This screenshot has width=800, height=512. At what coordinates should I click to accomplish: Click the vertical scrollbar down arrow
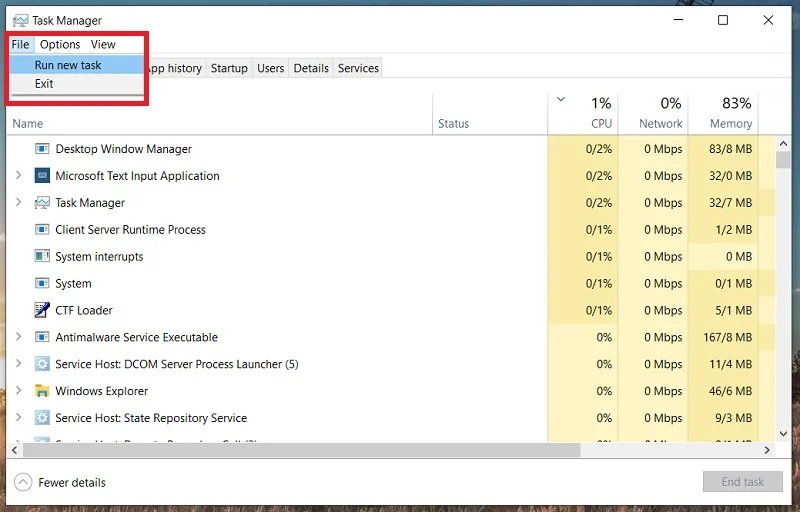click(x=783, y=434)
